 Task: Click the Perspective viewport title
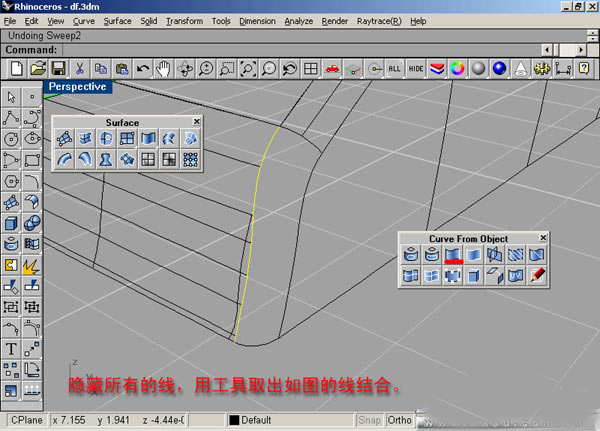pos(78,87)
